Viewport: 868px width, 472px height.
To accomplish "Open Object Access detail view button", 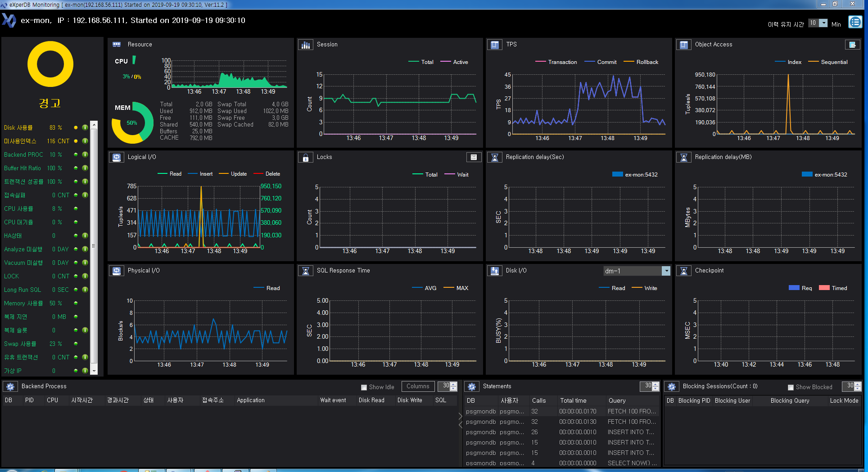I will (x=852, y=45).
